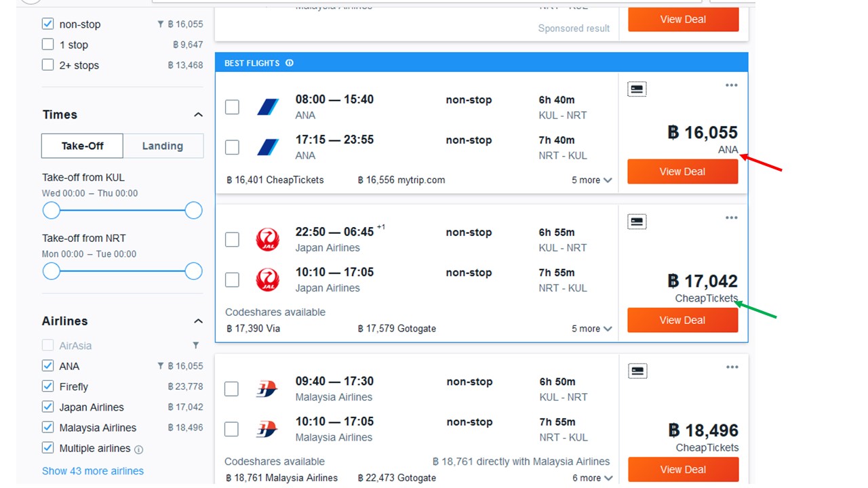
Task: Click the JAL logo on the 10:10 Japan Airlines flight
Action: point(268,279)
